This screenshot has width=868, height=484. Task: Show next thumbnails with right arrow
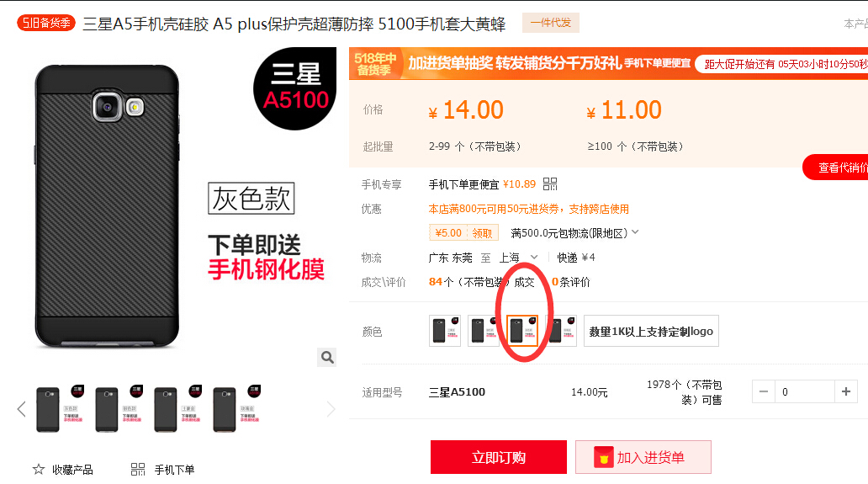coord(331,409)
